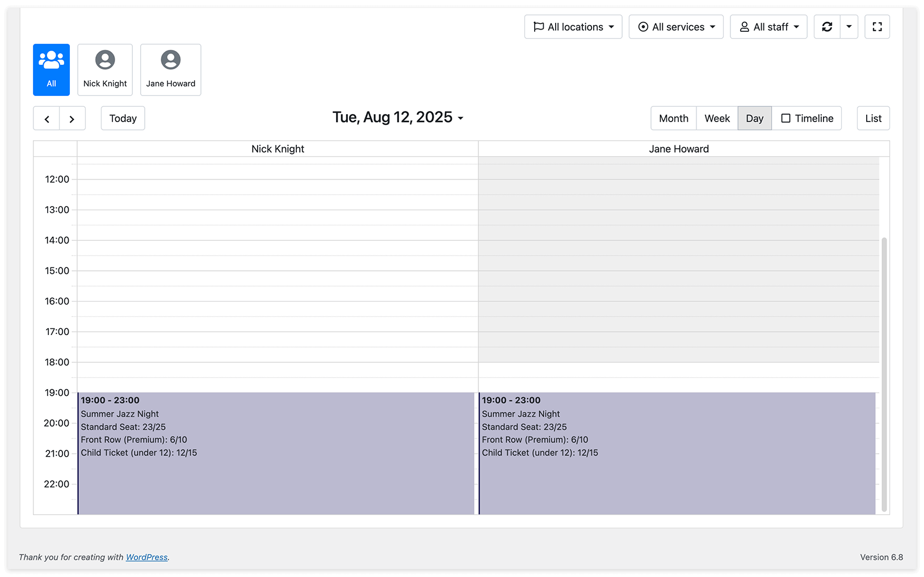Click the calendar vertical scrollbar

pyautogui.click(x=884, y=375)
